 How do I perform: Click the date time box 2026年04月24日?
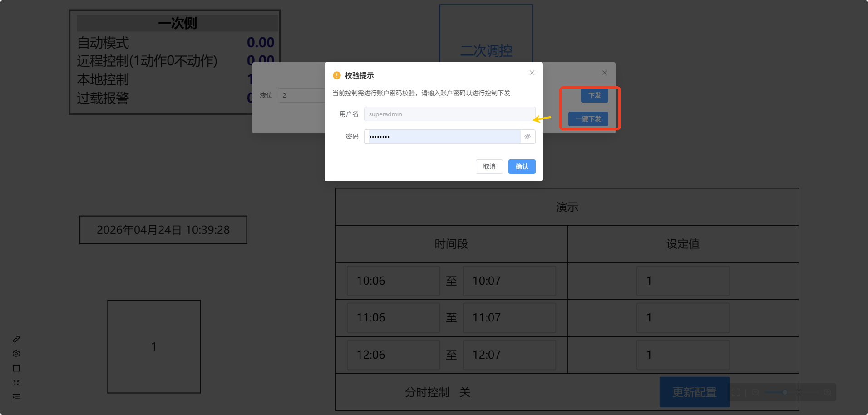163,230
